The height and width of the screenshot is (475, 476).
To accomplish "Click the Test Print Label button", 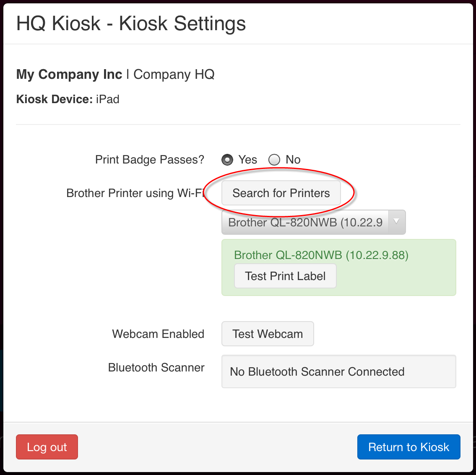I will pos(285,276).
